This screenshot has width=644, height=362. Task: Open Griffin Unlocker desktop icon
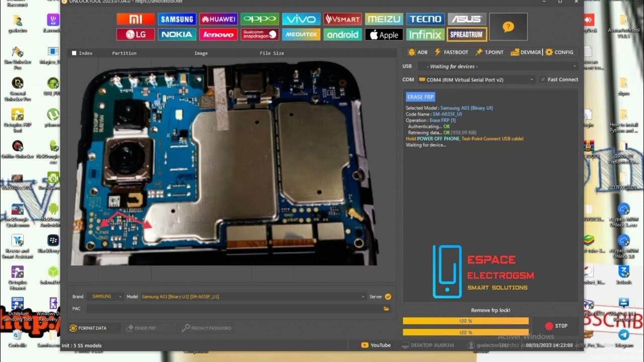point(18,149)
